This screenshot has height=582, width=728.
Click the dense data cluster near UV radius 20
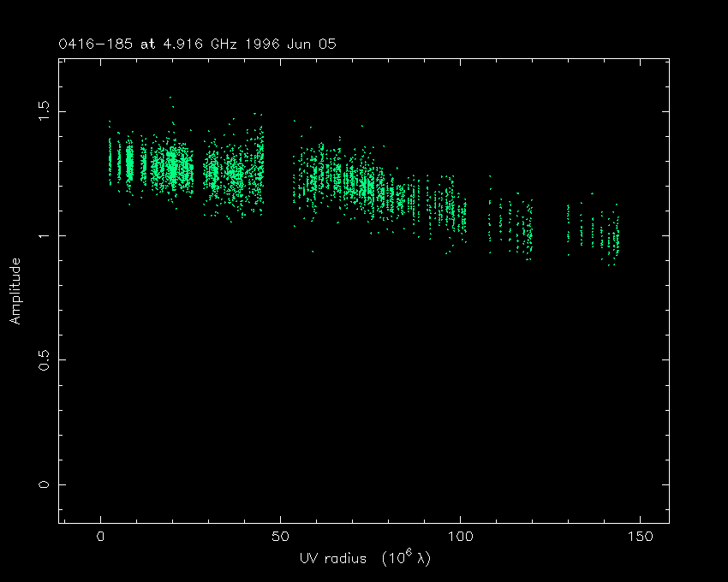(x=173, y=167)
